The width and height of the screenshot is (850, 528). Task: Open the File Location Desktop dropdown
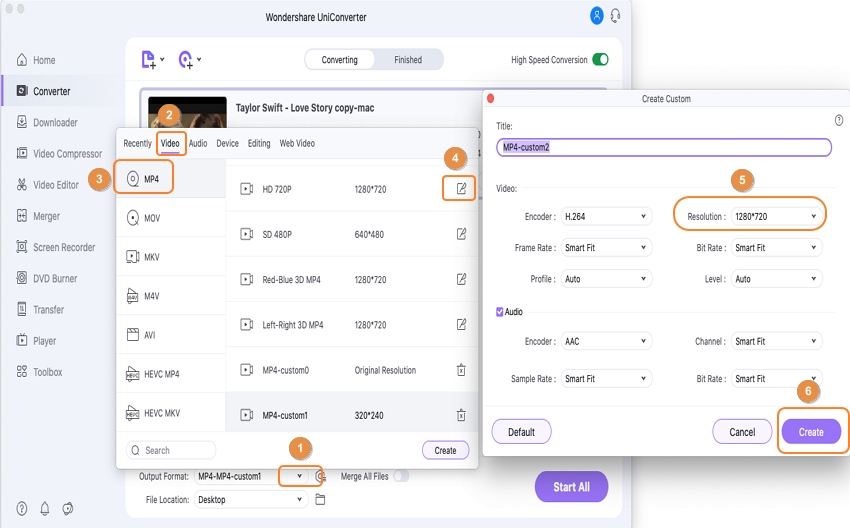[250, 499]
